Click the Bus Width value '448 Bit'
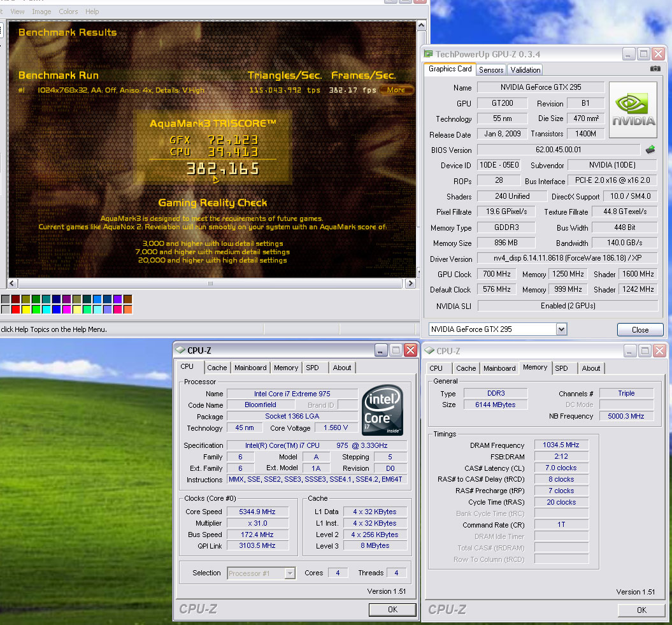 coord(624,227)
